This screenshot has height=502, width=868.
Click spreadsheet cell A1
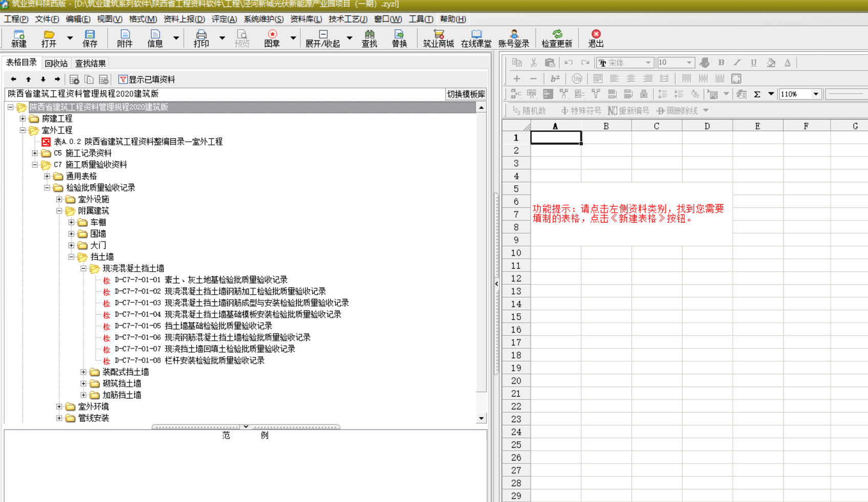[556, 138]
